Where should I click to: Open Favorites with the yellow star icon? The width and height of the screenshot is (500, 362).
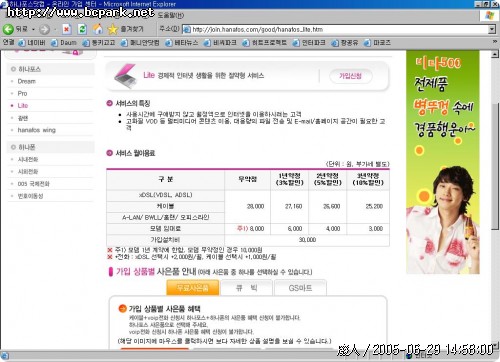[113, 29]
